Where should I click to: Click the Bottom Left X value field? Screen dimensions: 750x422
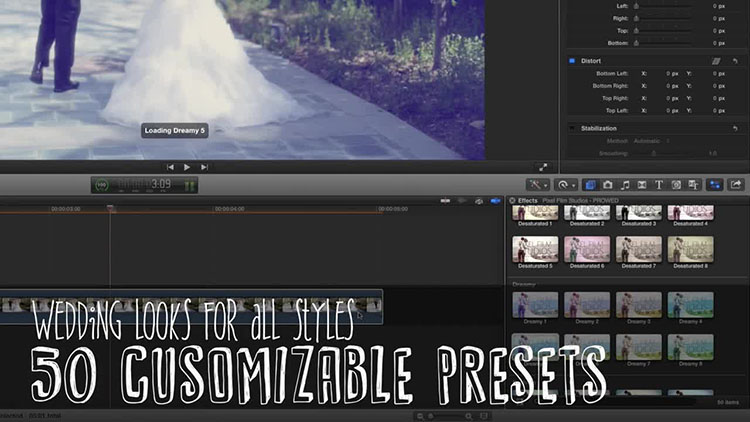coord(672,74)
